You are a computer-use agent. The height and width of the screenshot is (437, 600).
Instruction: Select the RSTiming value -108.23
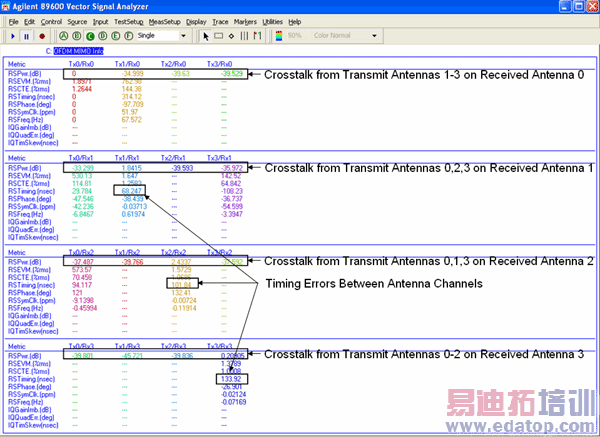[232, 191]
